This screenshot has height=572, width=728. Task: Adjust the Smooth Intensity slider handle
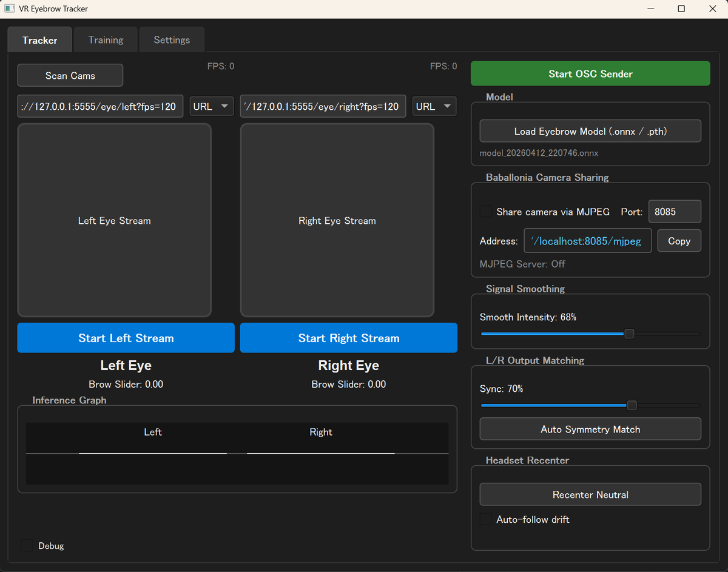click(x=629, y=334)
